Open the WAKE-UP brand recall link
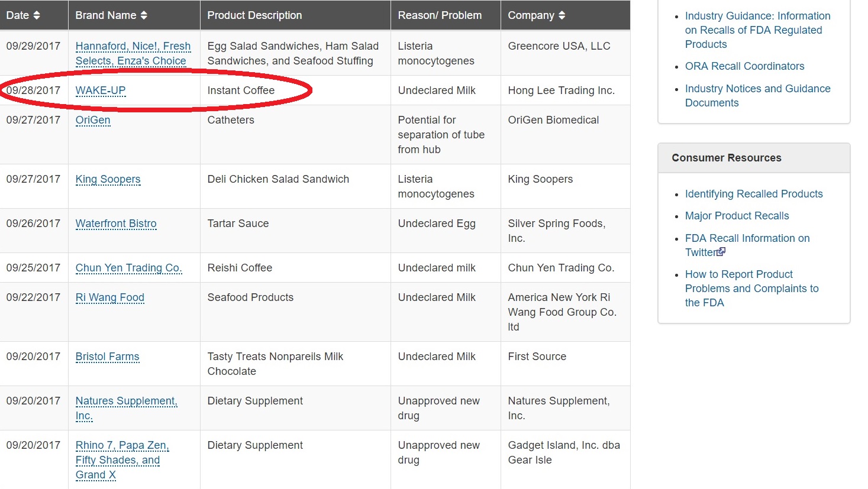This screenshot has width=868, height=489. point(101,90)
